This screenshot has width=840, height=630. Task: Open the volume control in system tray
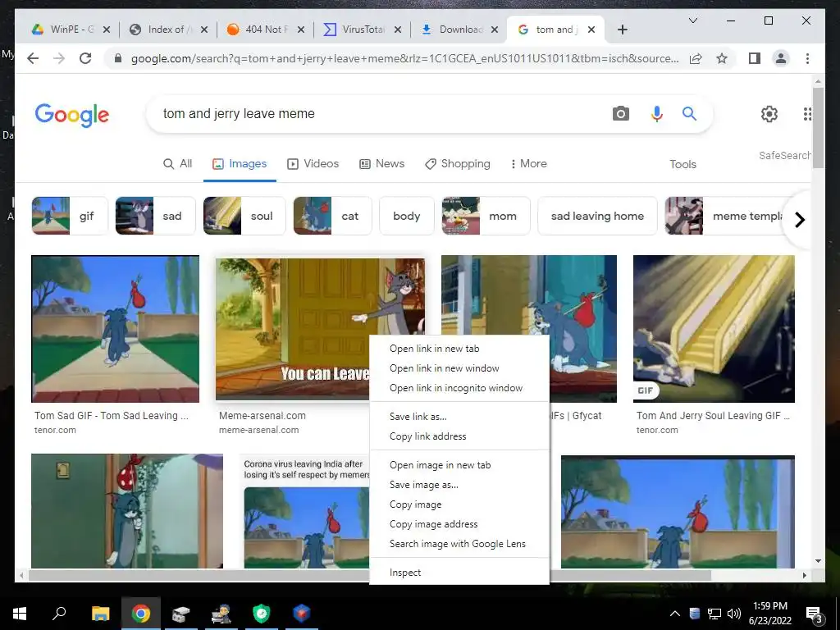[734, 614]
